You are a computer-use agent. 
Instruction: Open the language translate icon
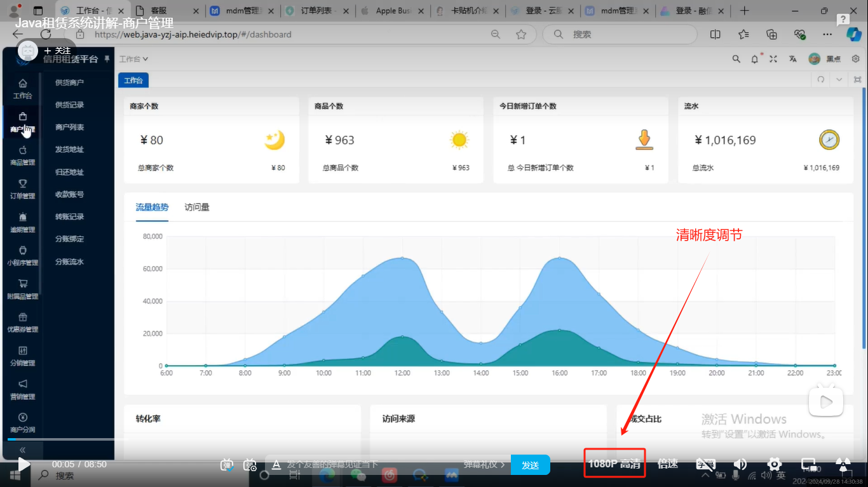click(792, 59)
